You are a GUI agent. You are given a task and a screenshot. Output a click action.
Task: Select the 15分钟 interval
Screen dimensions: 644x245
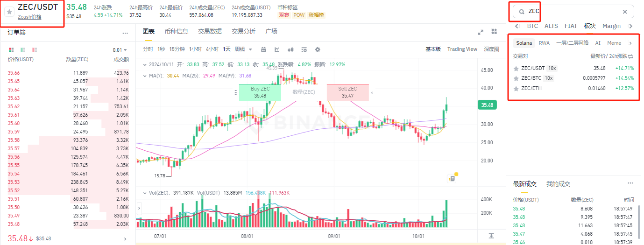pos(177,49)
